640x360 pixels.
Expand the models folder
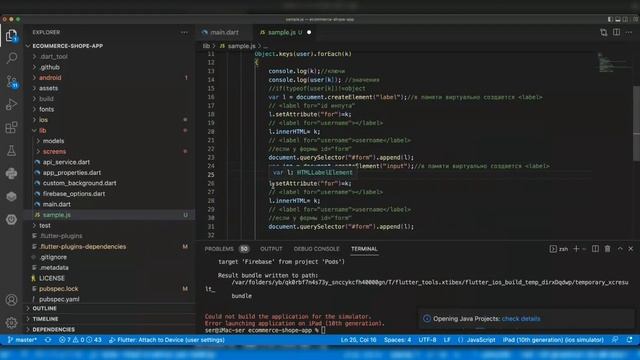click(x=53, y=141)
